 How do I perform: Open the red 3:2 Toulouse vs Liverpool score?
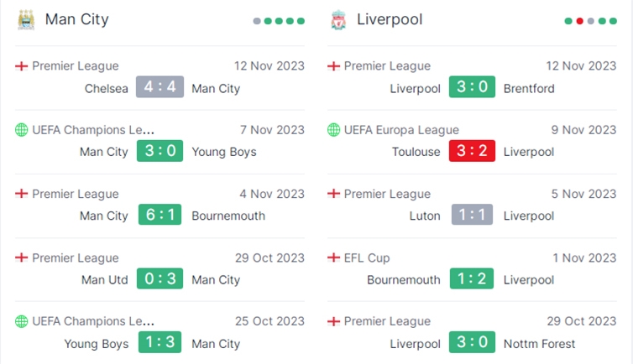(x=472, y=151)
